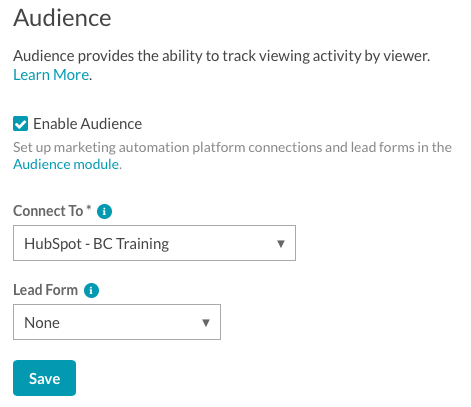This screenshot has height=407, width=471.
Task: Open the Lead Form dropdown
Action: (x=117, y=322)
